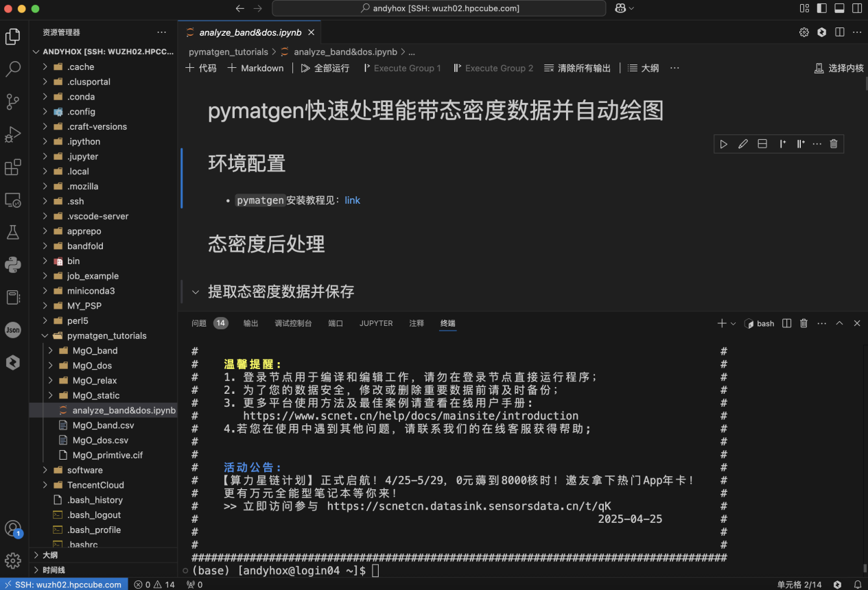Toggle the 大纲 outline view

point(642,68)
